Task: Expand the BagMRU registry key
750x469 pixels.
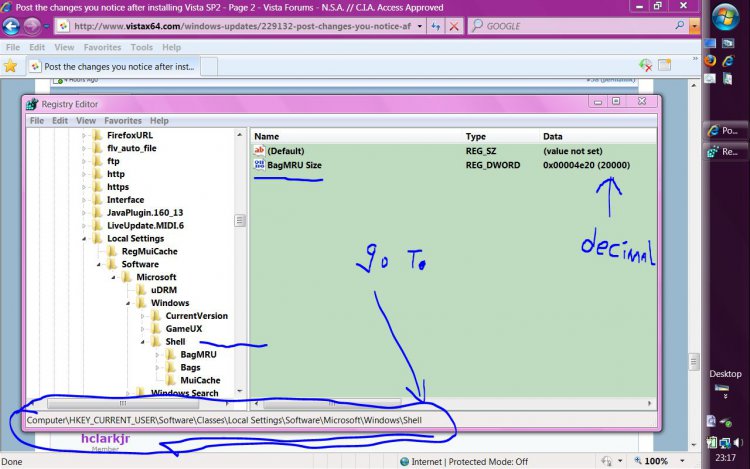Action: point(170,355)
